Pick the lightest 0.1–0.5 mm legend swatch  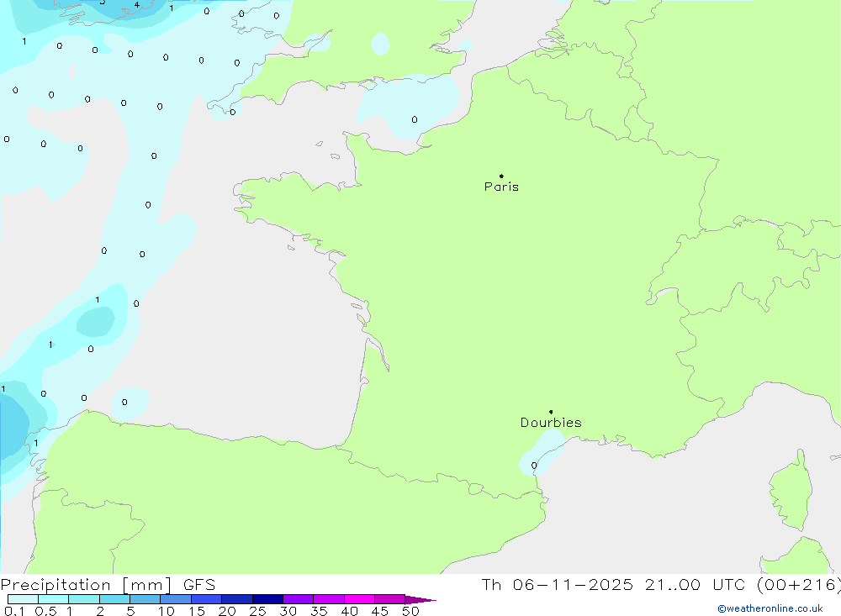(x=23, y=599)
